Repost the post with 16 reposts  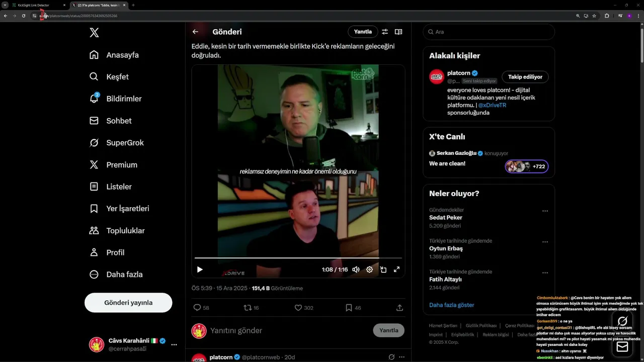(251, 308)
